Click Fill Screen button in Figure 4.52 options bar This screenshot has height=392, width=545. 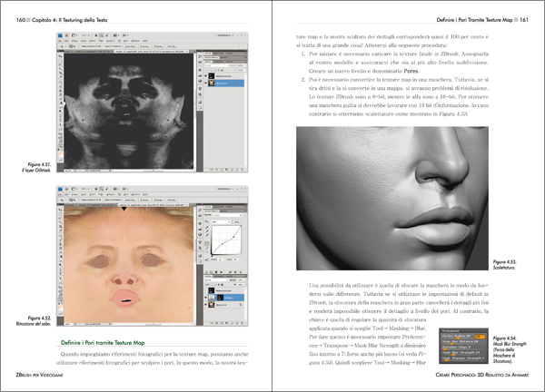158,200
